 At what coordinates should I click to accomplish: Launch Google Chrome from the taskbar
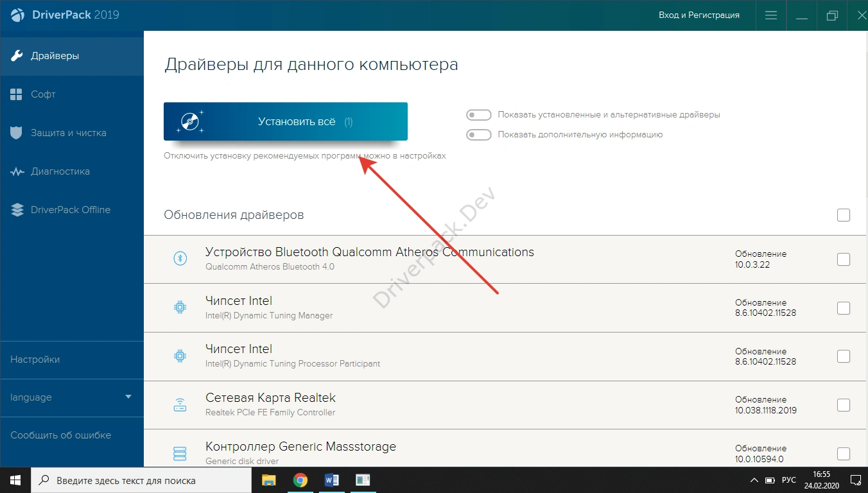tap(300, 480)
